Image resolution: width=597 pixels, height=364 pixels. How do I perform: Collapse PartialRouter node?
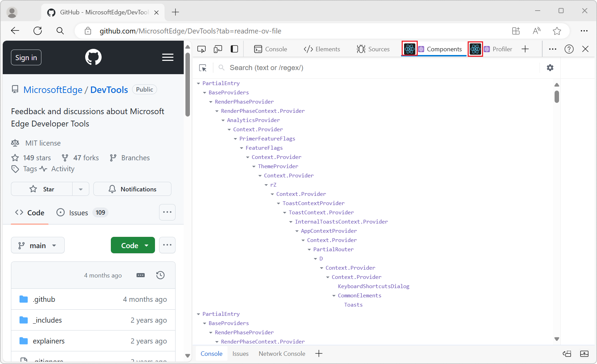click(x=309, y=250)
